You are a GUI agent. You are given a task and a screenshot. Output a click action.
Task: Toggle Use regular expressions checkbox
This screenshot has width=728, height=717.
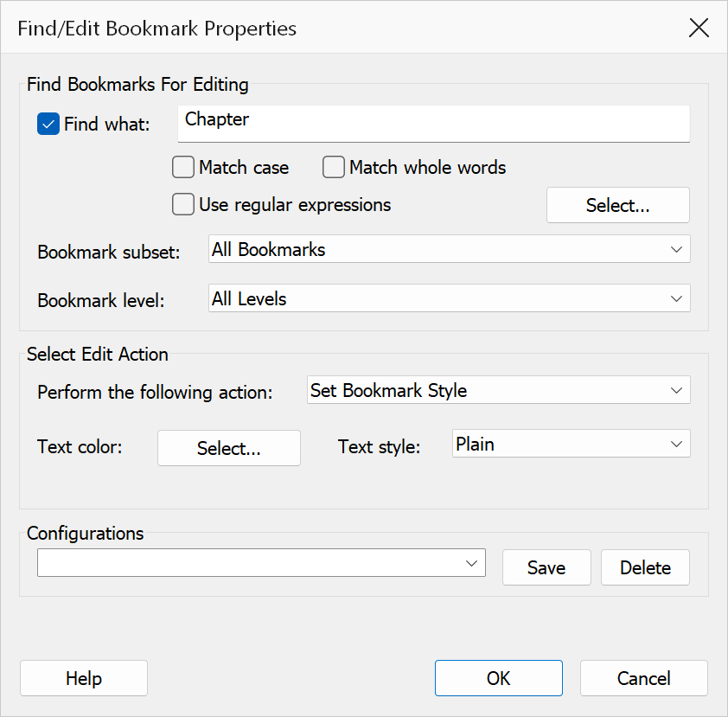click(x=183, y=204)
